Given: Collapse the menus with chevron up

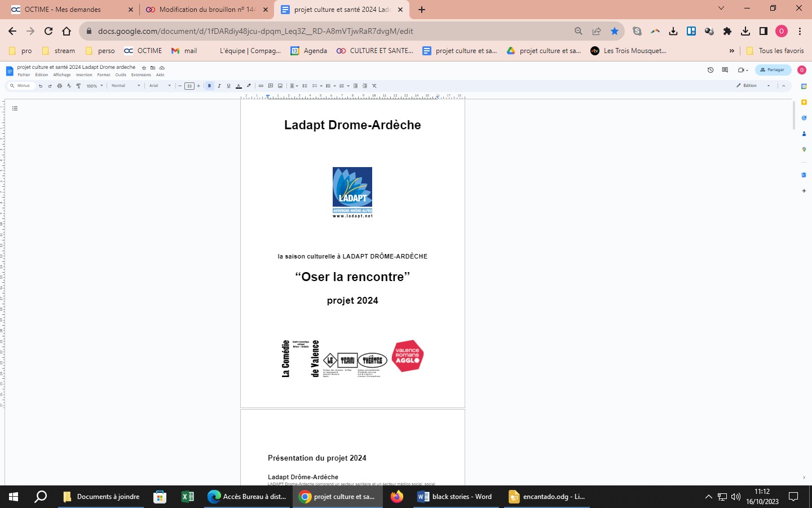Looking at the screenshot, I should [783, 86].
